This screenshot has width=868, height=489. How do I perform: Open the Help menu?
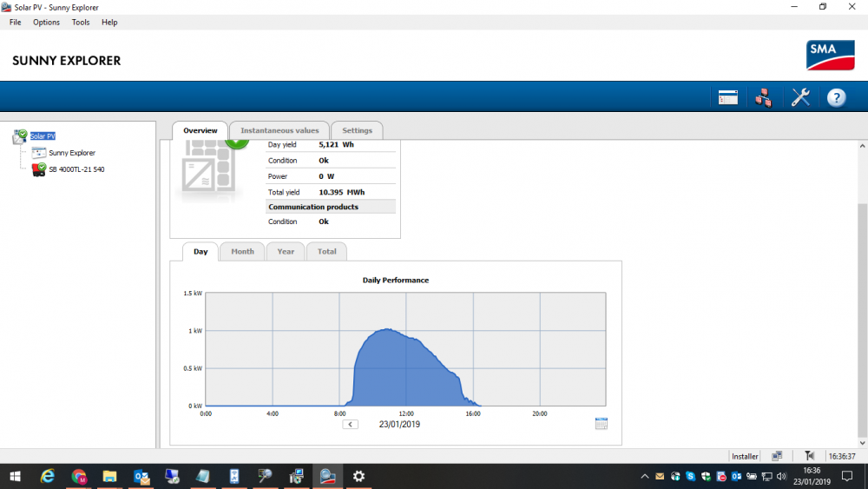tap(109, 23)
